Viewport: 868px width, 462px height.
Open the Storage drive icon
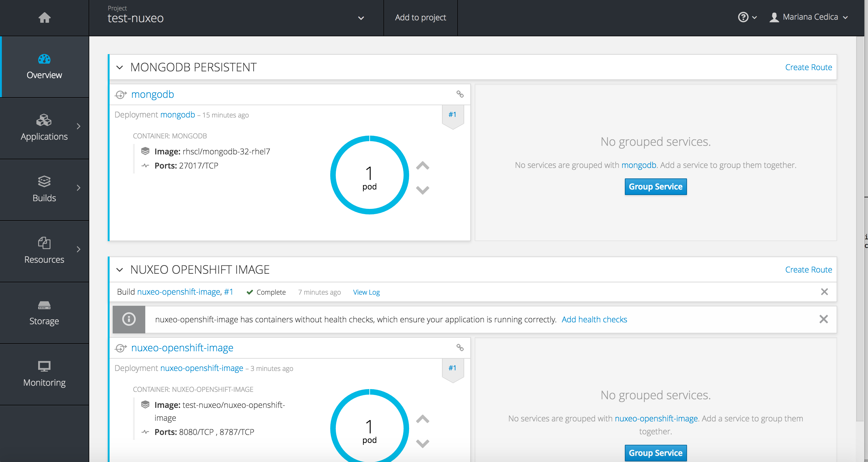(x=44, y=305)
